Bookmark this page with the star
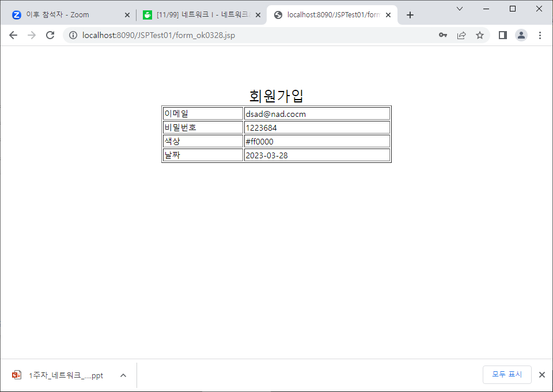Viewport: 553px width, 392px height. [480, 35]
